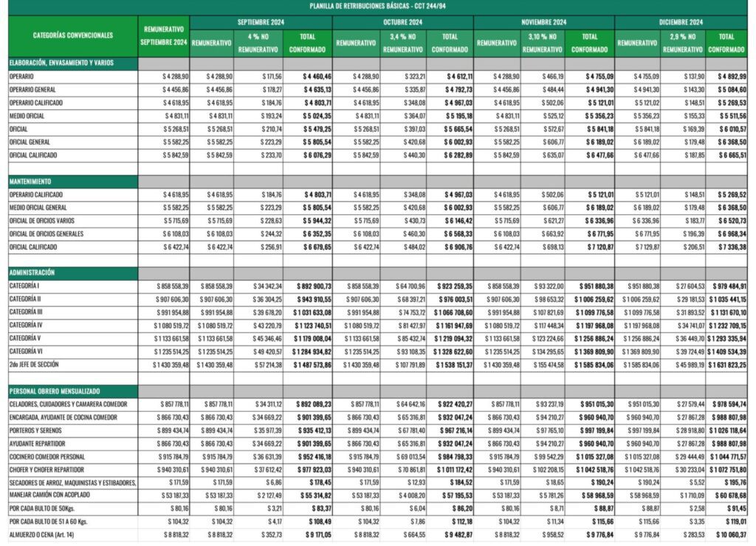Click the Medio Oficial October total '$ 5 195,18'

tap(458, 116)
